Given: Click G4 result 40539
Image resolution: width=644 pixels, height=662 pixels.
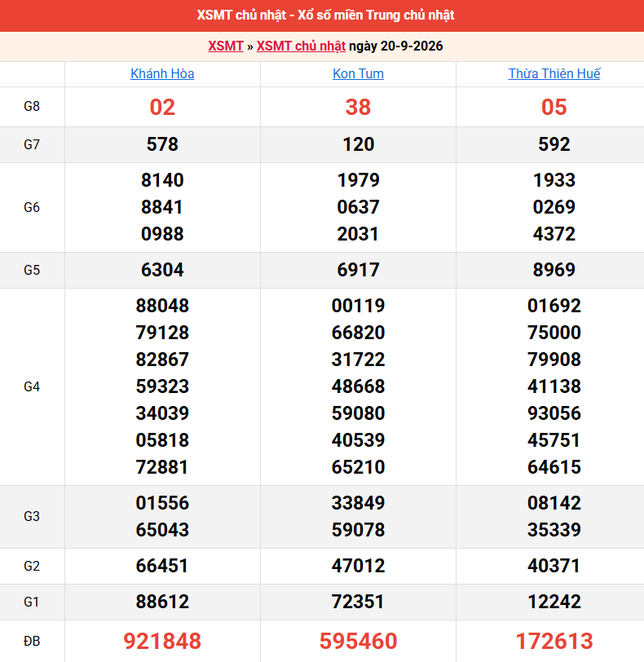Looking at the screenshot, I should (x=359, y=441).
